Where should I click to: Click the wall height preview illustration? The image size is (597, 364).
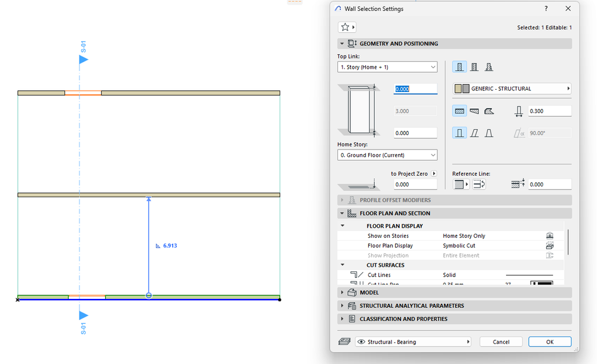[359, 110]
